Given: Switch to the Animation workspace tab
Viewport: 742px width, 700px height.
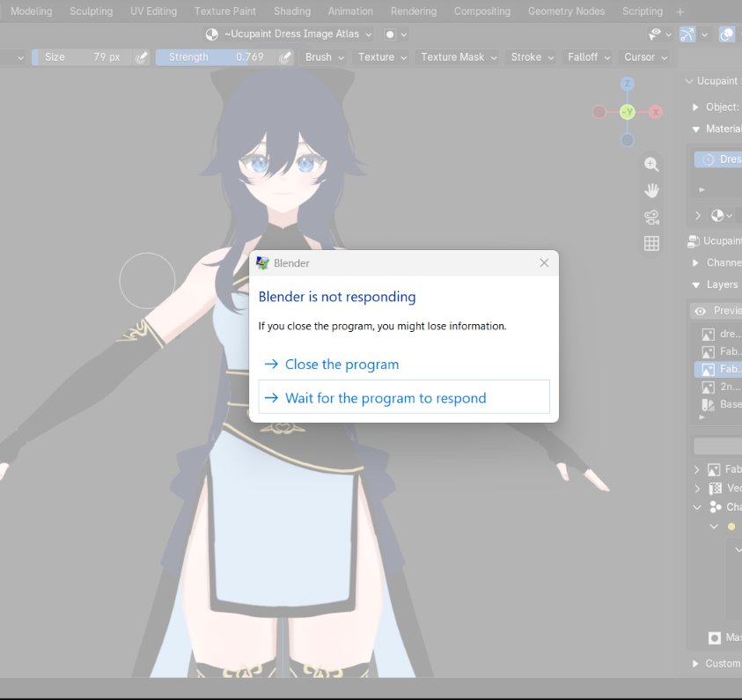Looking at the screenshot, I should click(350, 11).
